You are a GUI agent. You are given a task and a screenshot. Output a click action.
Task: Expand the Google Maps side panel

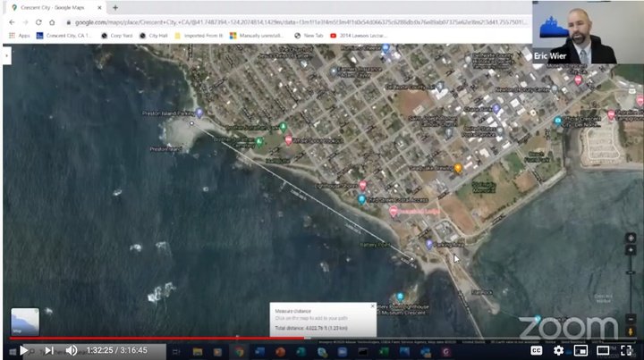coord(6,55)
